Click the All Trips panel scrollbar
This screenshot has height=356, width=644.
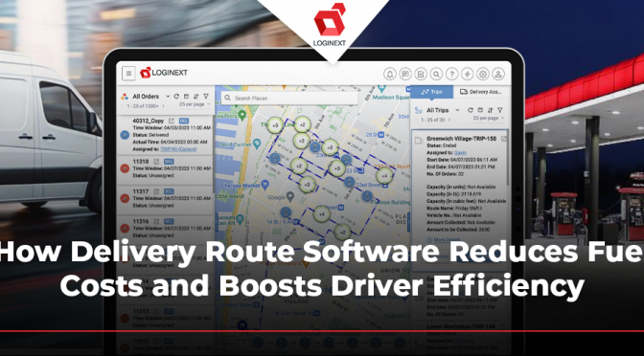(509, 156)
